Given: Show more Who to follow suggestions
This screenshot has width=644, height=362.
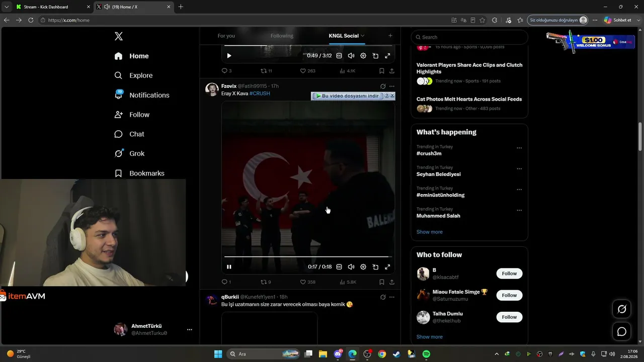Looking at the screenshot, I should (x=430, y=337).
